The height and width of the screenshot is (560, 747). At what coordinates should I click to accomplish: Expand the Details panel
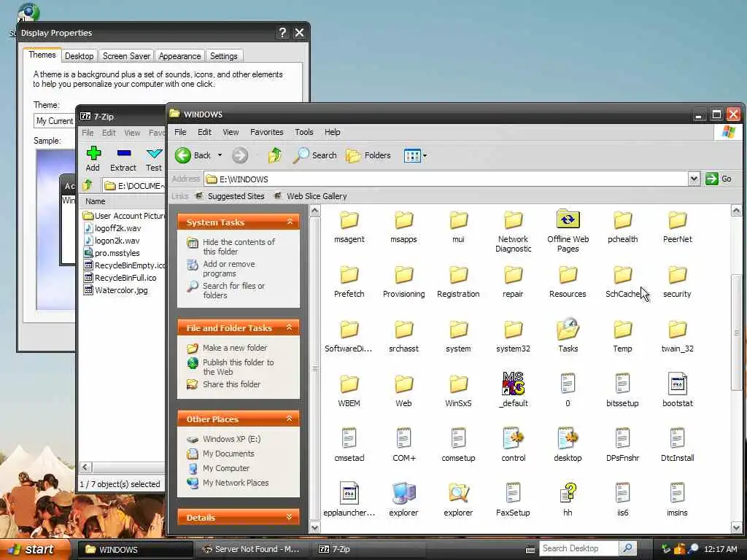[289, 517]
